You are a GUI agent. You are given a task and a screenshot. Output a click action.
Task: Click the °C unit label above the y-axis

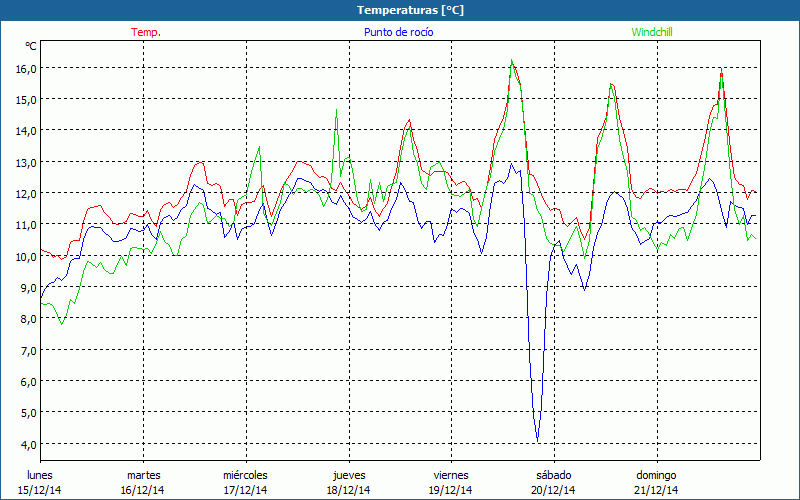pos(31,46)
